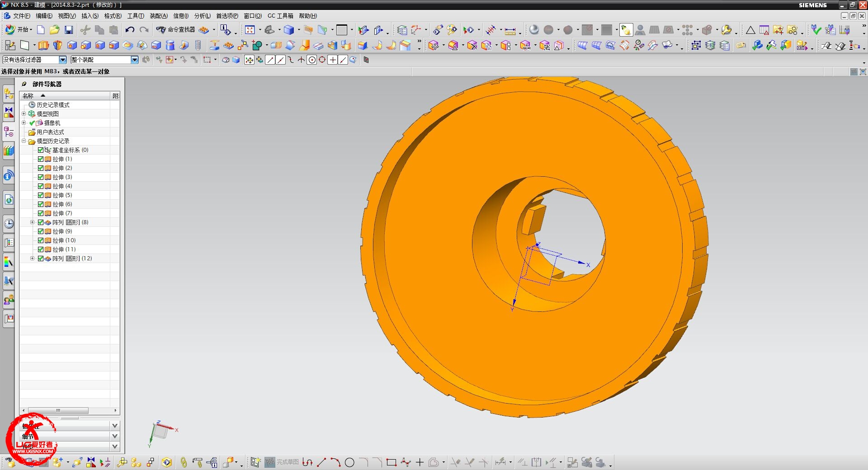Open the 插入(S) menu
The width and height of the screenshot is (868, 470).
click(x=90, y=16)
